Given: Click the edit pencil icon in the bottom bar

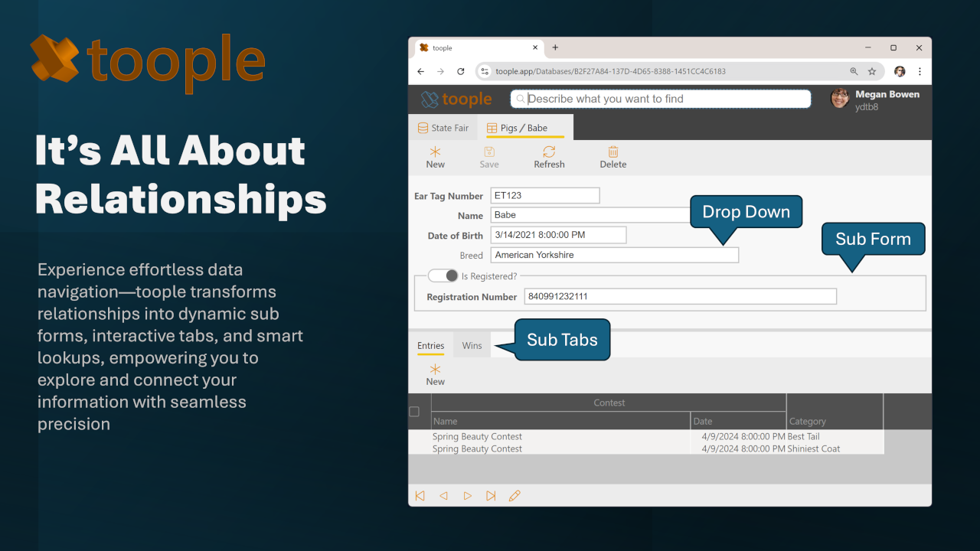Looking at the screenshot, I should click(514, 496).
